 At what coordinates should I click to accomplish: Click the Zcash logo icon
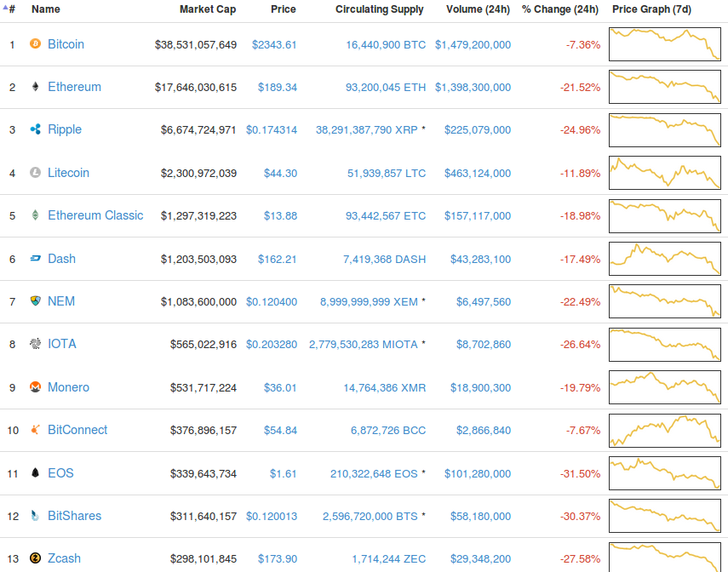click(35, 558)
